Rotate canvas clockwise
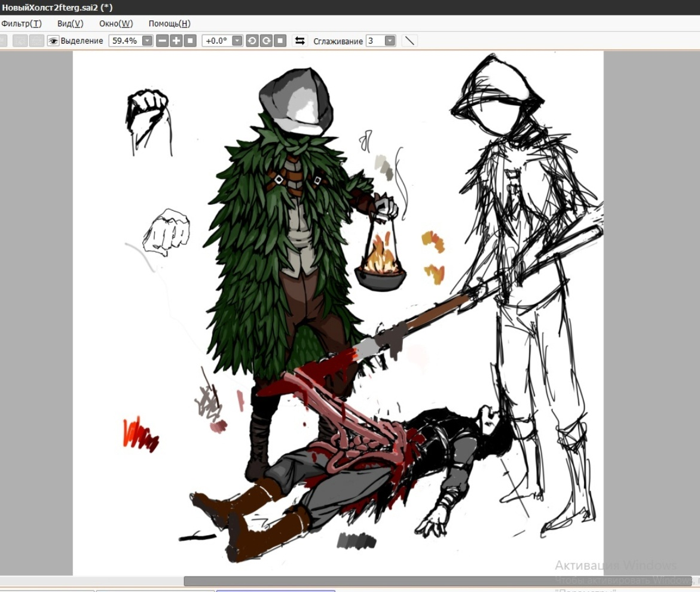 [265, 41]
